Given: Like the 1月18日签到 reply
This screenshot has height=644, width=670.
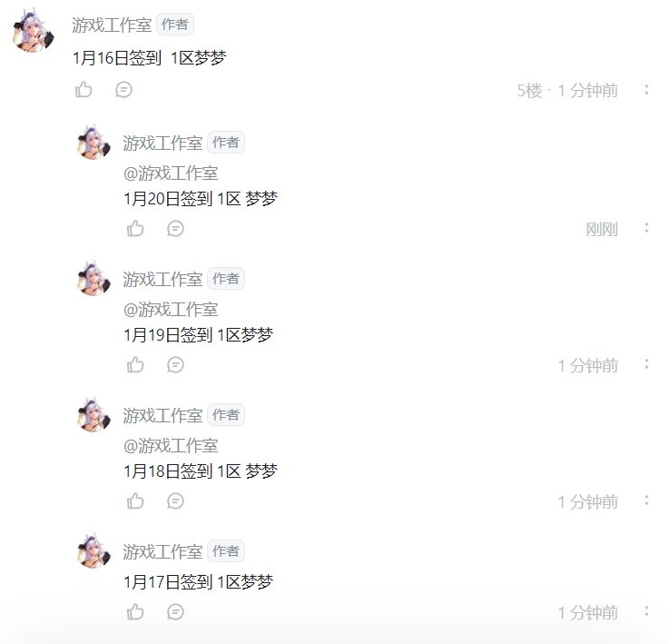Looking at the screenshot, I should pos(135,500).
